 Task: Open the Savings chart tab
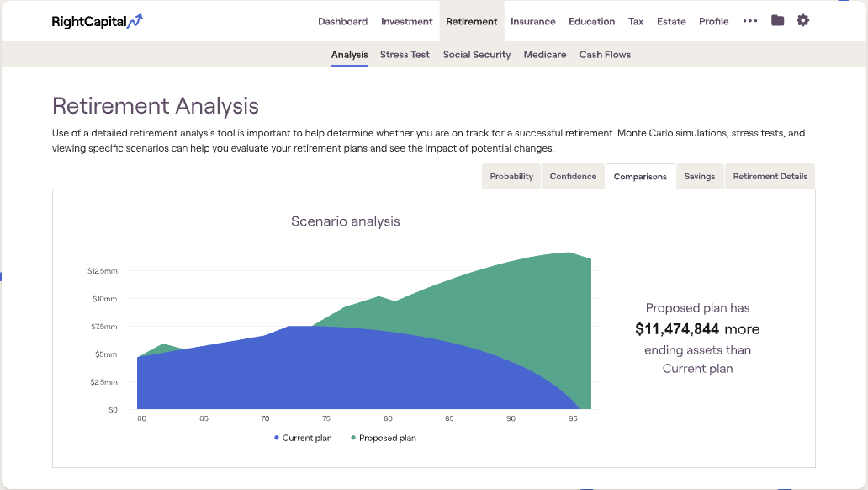[x=699, y=176]
